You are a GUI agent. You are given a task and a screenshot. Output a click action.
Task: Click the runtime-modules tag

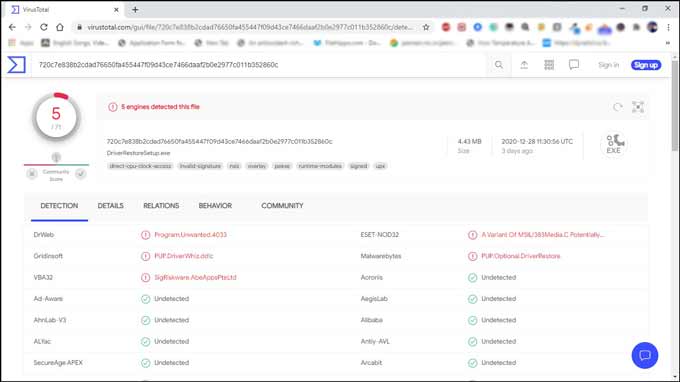point(320,166)
